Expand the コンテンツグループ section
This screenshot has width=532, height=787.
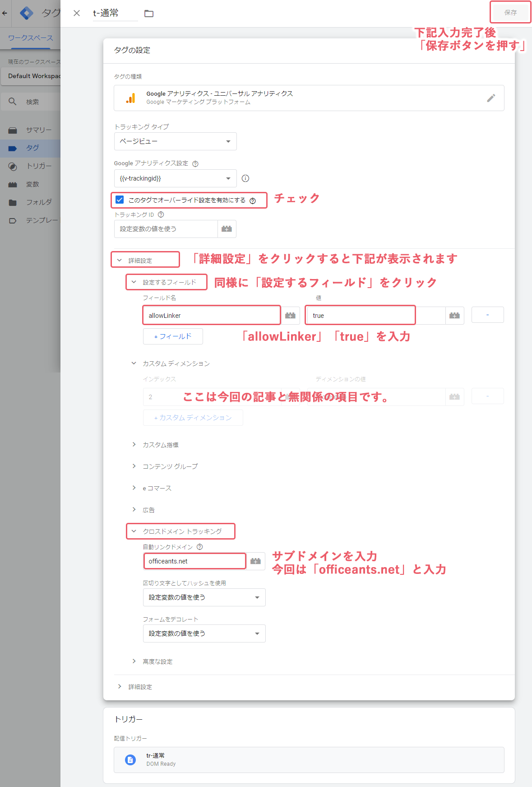coord(165,466)
